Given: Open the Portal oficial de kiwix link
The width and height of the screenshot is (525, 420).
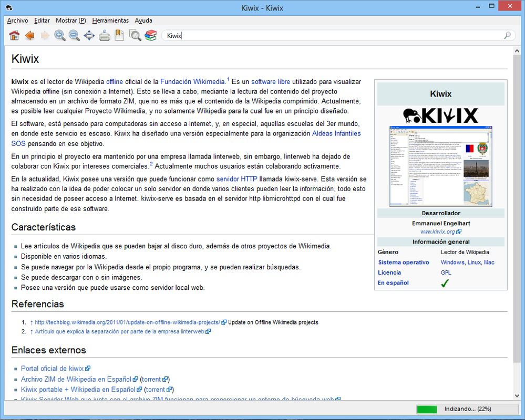Looking at the screenshot, I should click(52, 368).
